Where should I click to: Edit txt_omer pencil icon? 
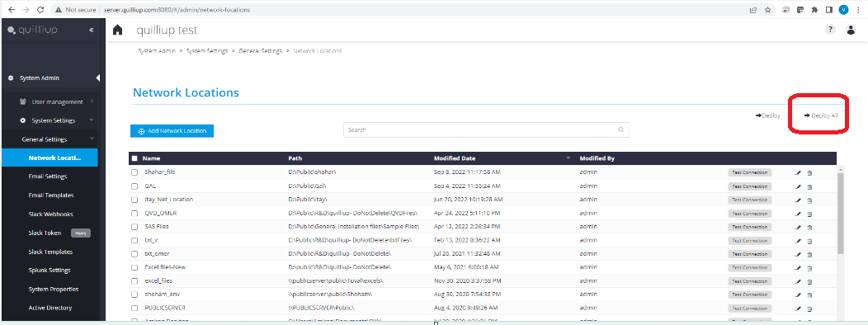[x=798, y=254]
